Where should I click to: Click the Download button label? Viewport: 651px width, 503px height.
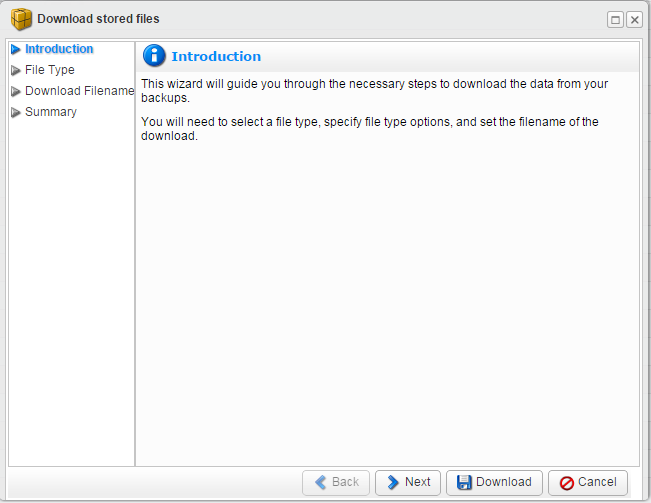click(x=504, y=482)
